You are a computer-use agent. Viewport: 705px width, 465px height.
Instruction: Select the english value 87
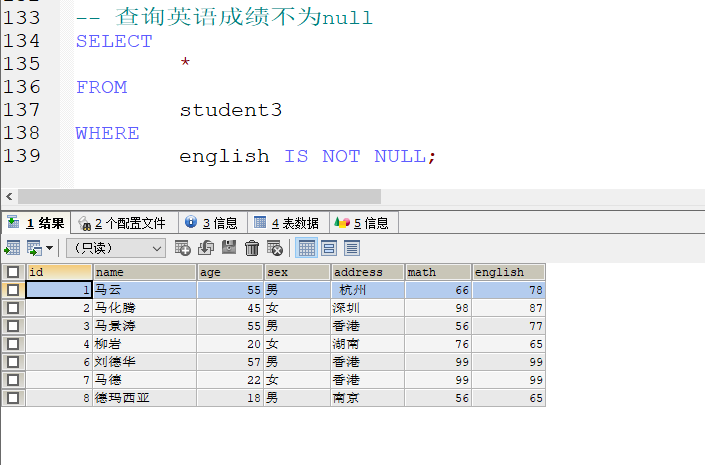pos(509,308)
